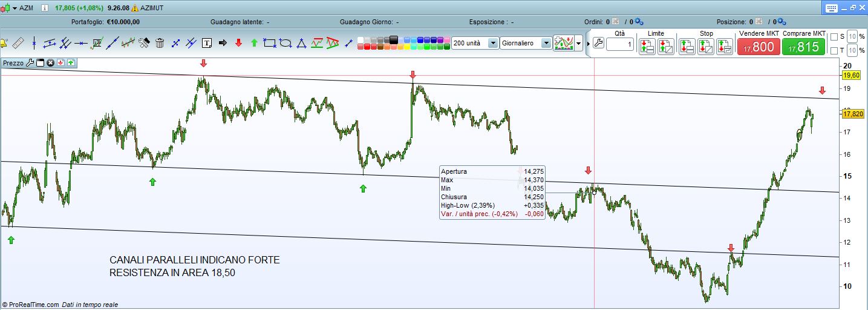This screenshot has width=868, height=310.
Task: Expand the indicators button dropdown arrow
Action: tap(579, 44)
